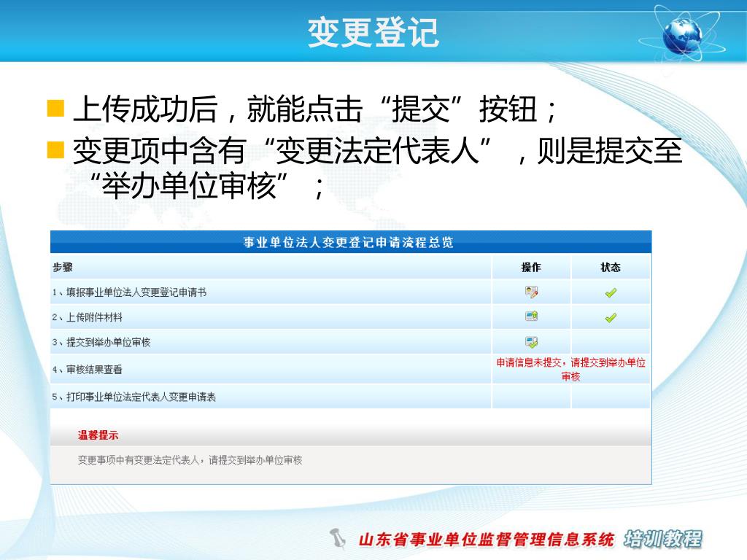Click bullet text 上传成功后，就能点击“提交”按钮
Image resolution: width=747 pixels, height=560 pixels.
pos(315,109)
